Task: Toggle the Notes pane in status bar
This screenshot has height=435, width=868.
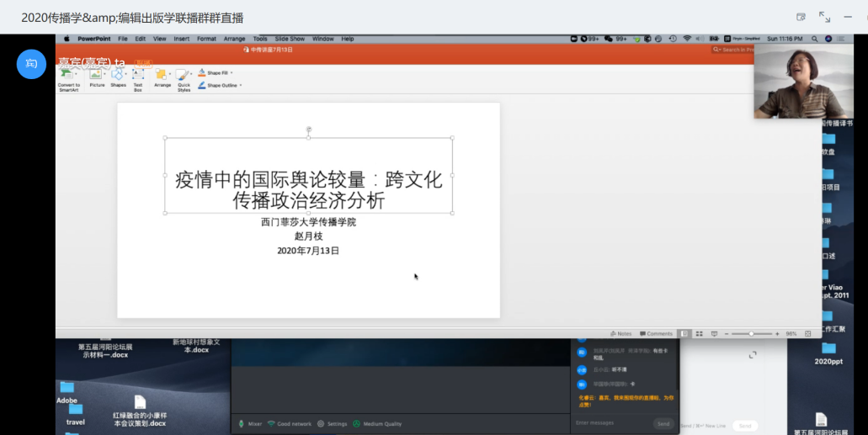Action: [x=621, y=334]
